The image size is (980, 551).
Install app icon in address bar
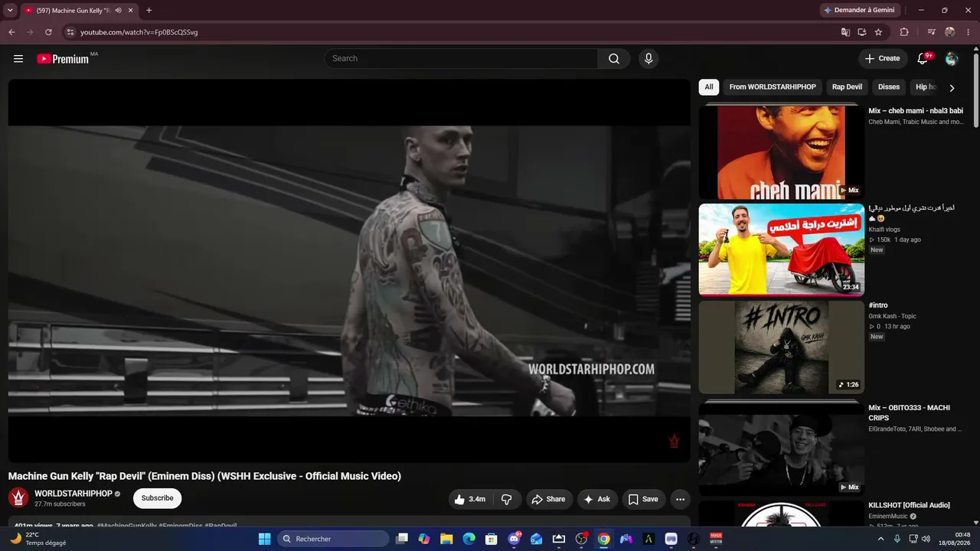862,32
